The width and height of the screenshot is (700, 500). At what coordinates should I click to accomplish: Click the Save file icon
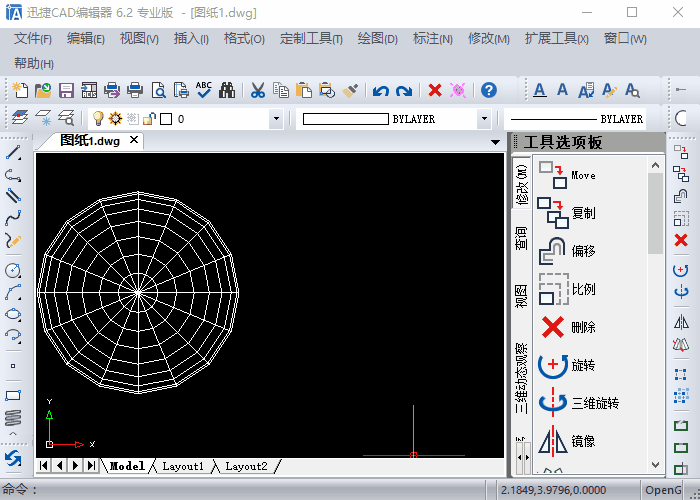tap(67, 90)
